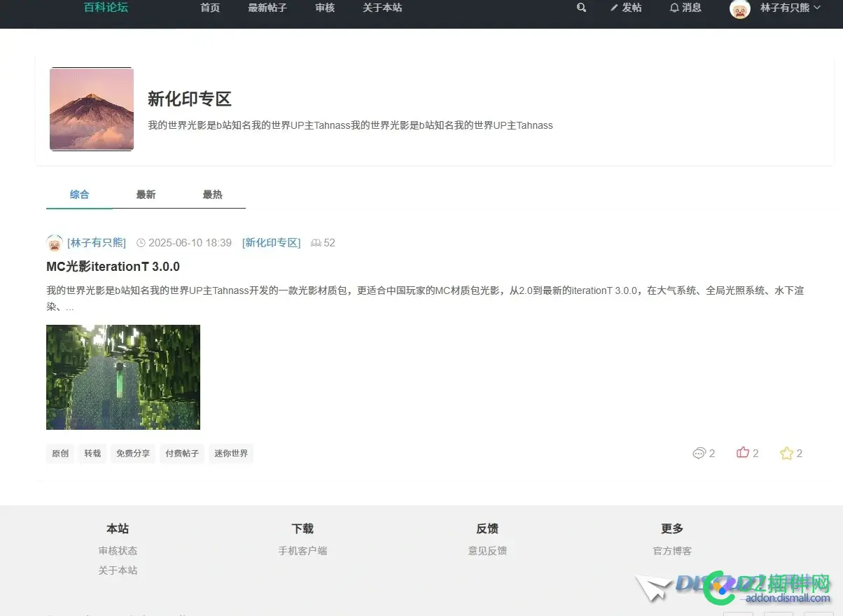843x616 pixels.
Task: Click the 林子有只熊 avatar in the top bar
Action: click(x=739, y=10)
